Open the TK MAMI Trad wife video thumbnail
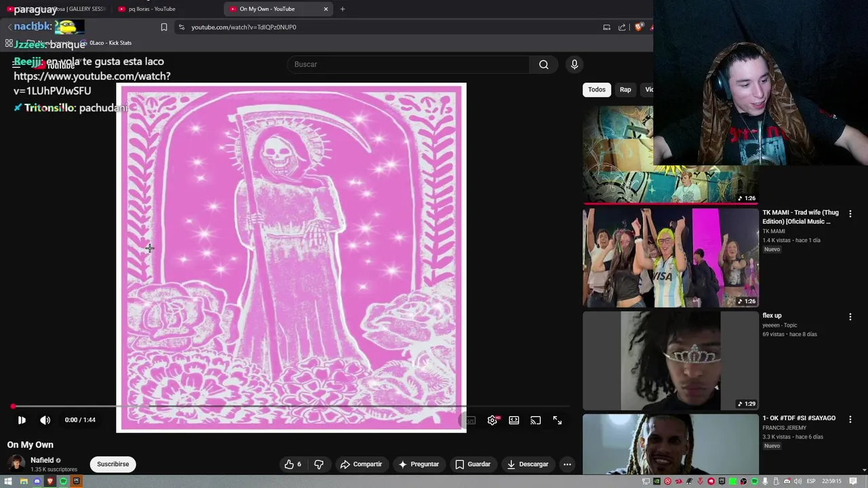The image size is (868, 488). click(671, 258)
